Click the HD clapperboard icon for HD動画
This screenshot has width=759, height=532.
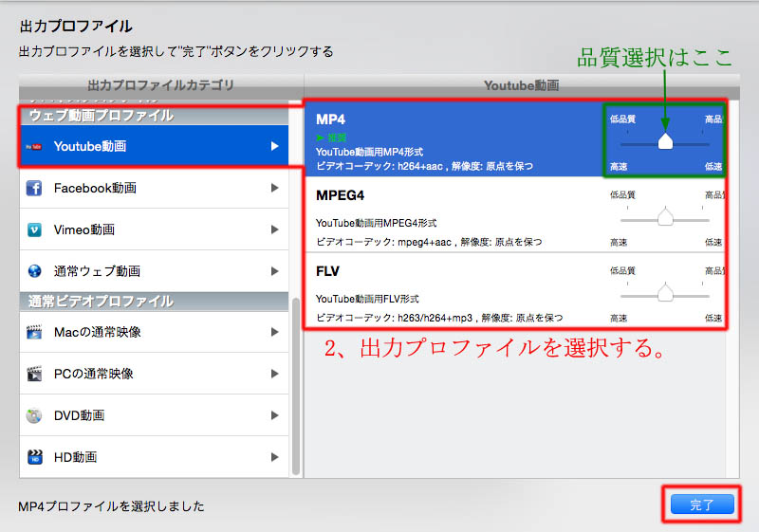pos(34,457)
